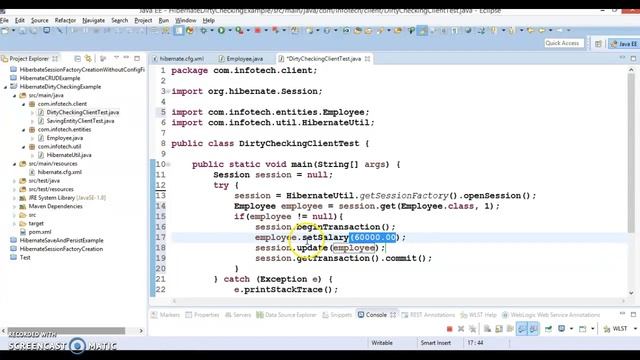
Task: Minimize the Console panel
Action: [622, 314]
